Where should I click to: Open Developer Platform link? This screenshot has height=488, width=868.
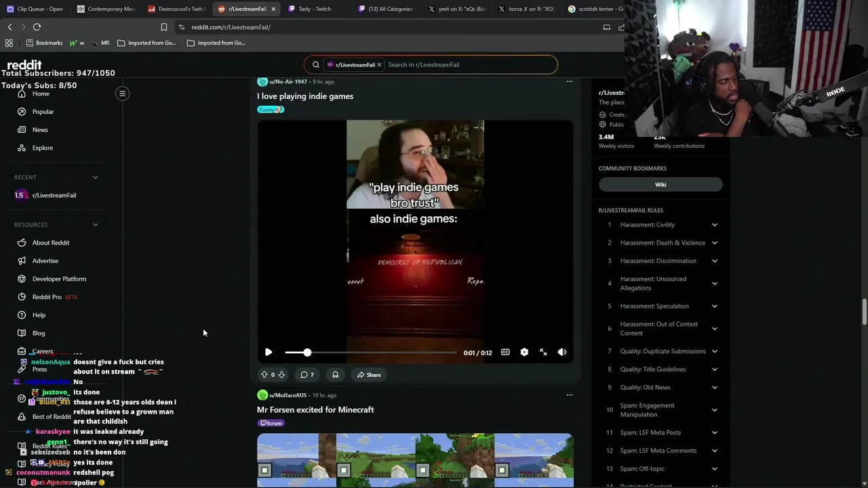(59, 279)
